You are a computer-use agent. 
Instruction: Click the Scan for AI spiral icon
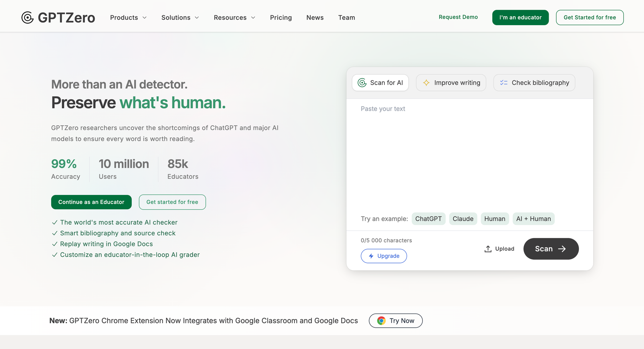tap(362, 83)
